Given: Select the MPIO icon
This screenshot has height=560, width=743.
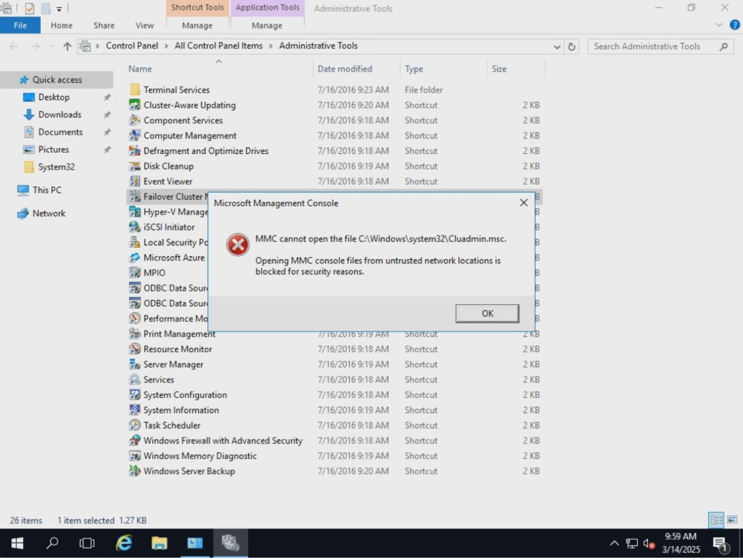Looking at the screenshot, I should [135, 273].
